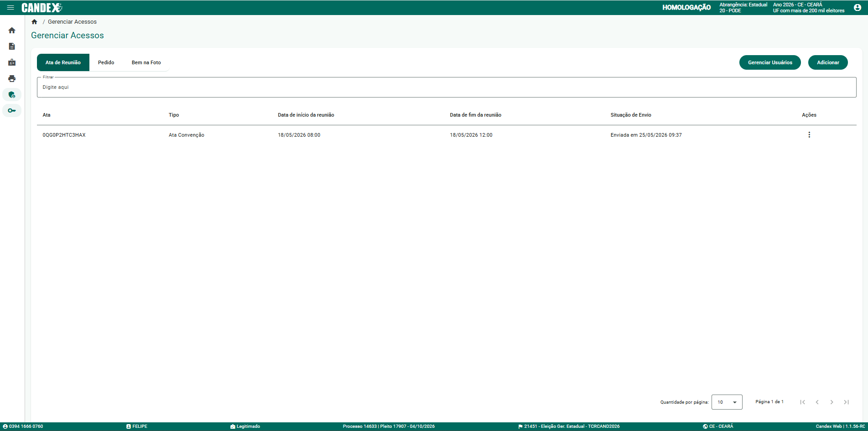Click Candex Web version text
Image resolution: width=868 pixels, height=431 pixels.
840,426
